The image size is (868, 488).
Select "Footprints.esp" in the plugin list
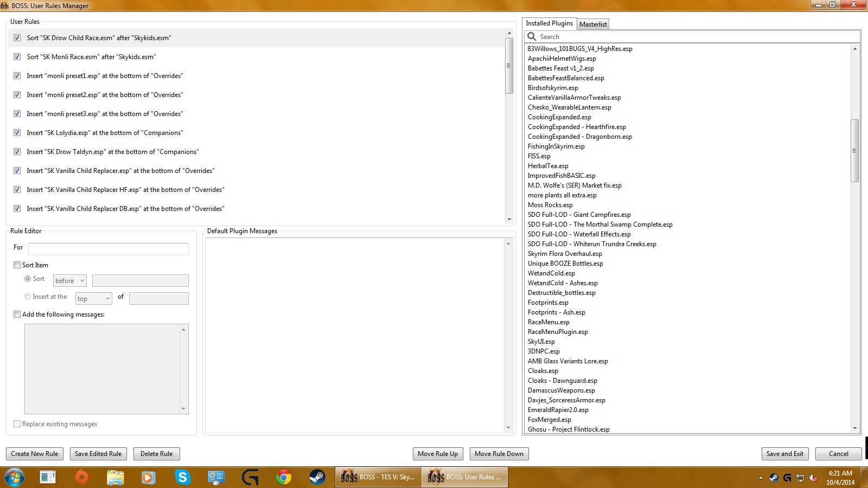tap(548, 303)
